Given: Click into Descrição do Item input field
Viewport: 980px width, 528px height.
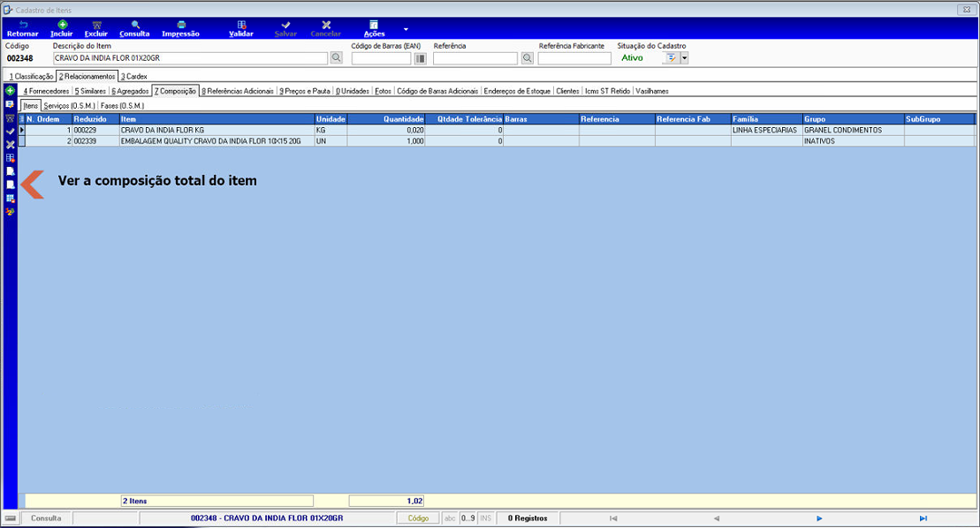Looking at the screenshot, I should [190, 58].
